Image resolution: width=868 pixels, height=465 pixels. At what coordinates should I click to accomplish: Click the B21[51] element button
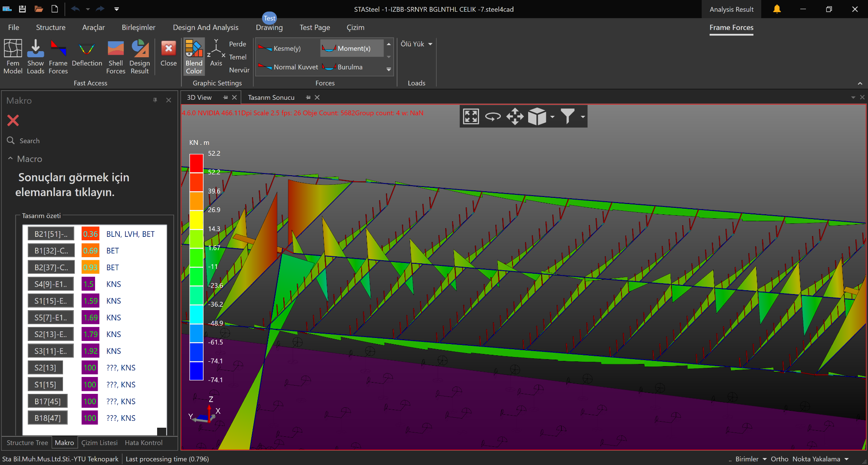(x=51, y=234)
